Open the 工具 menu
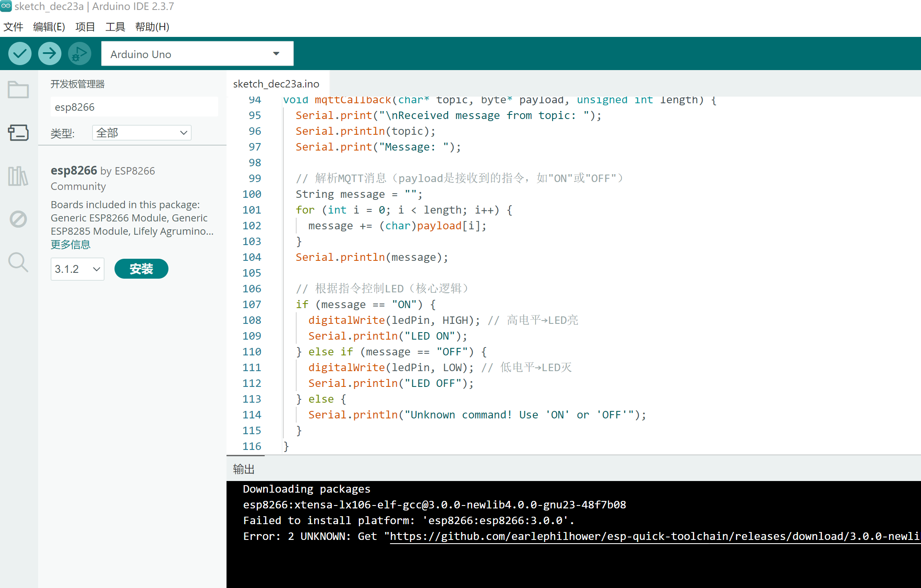 (115, 27)
